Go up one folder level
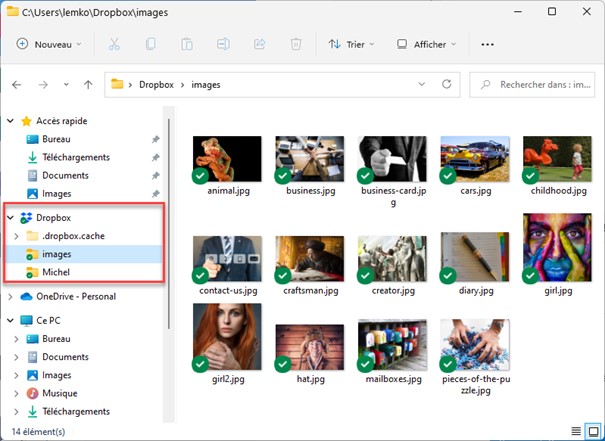 [x=88, y=85]
